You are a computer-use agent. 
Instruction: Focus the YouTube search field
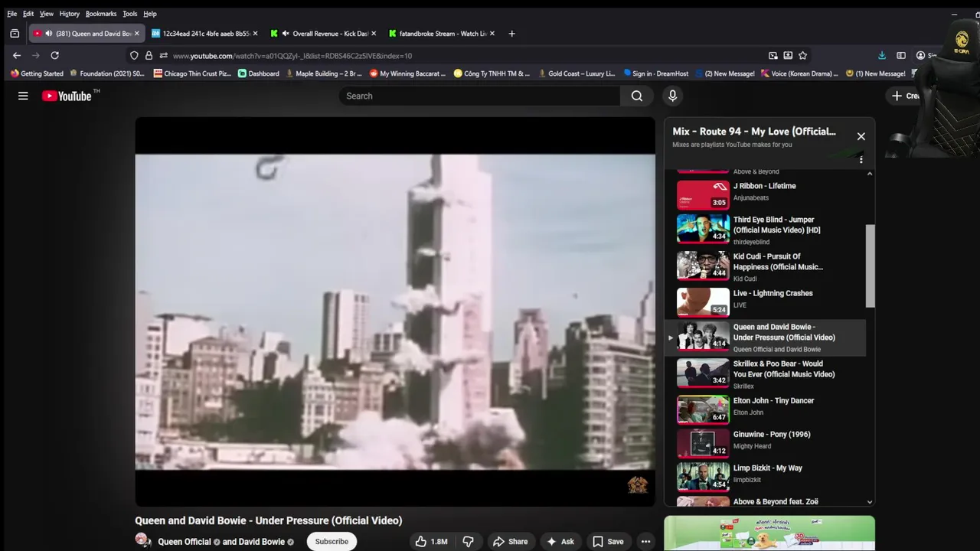pos(479,96)
